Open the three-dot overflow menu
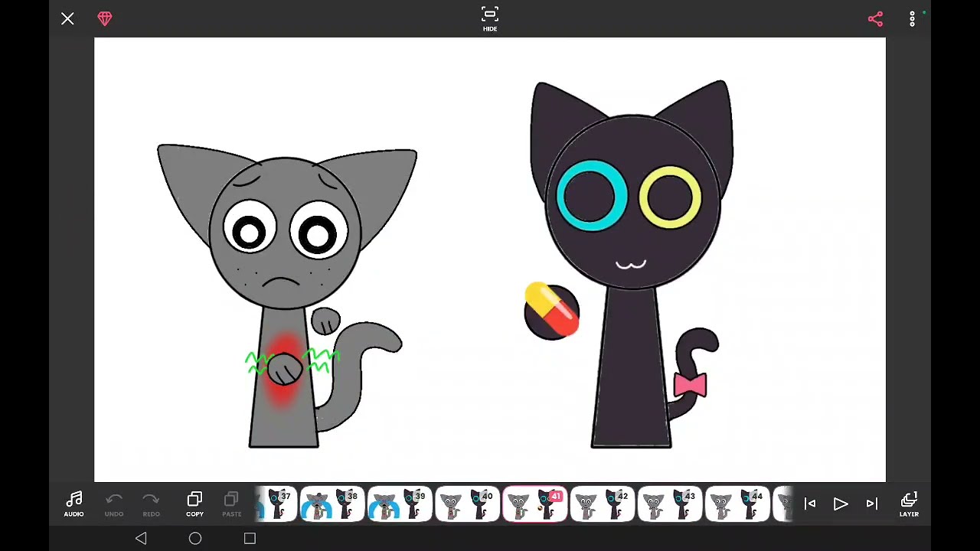The image size is (980, 551). click(x=912, y=19)
